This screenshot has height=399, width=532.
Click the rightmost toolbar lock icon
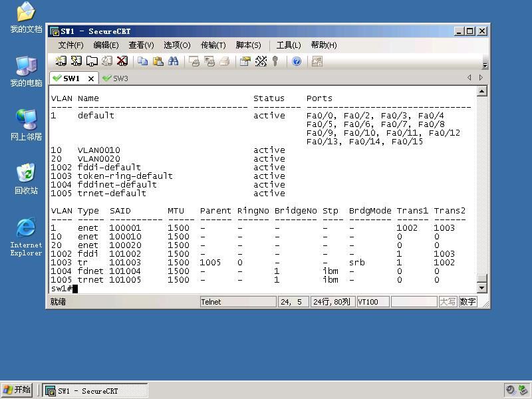[x=317, y=61]
